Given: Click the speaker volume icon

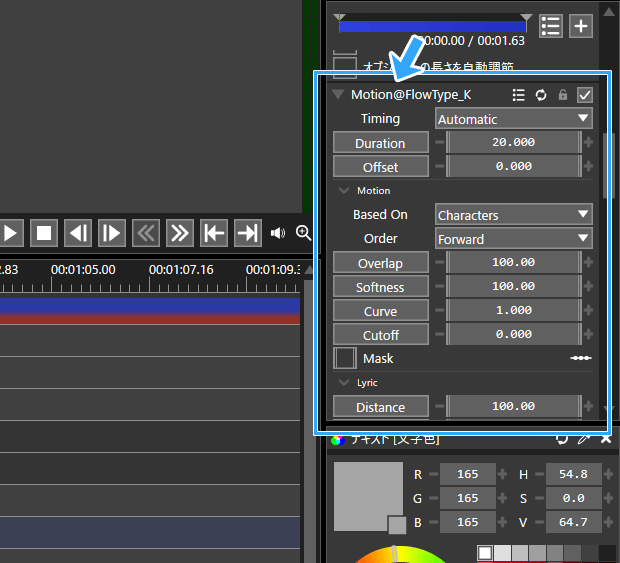Looking at the screenshot, I should point(278,233).
